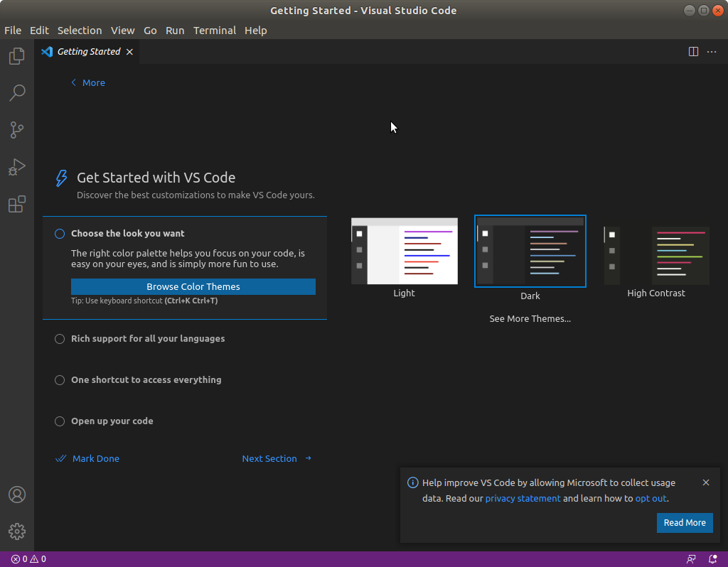Click the feedback icon in status bar
The image size is (728, 567).
point(691,559)
